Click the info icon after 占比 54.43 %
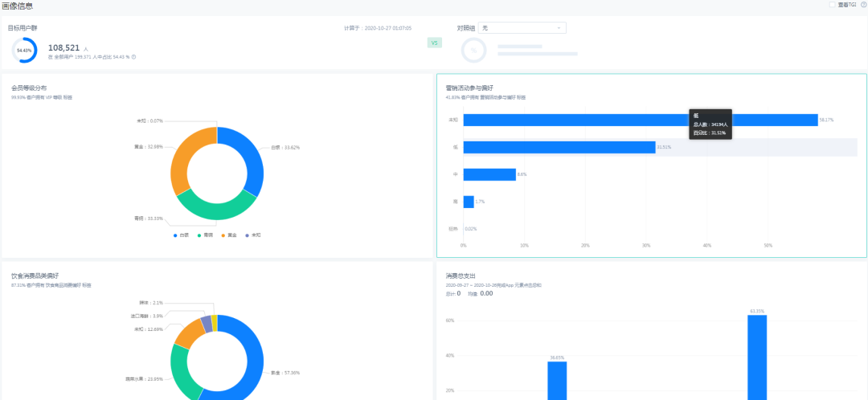This screenshot has width=868, height=400. (134, 56)
